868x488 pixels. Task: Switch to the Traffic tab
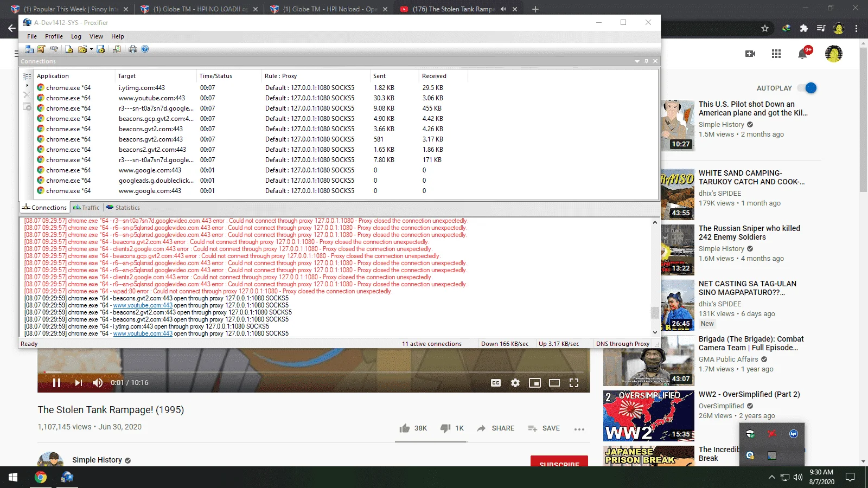(86, 208)
